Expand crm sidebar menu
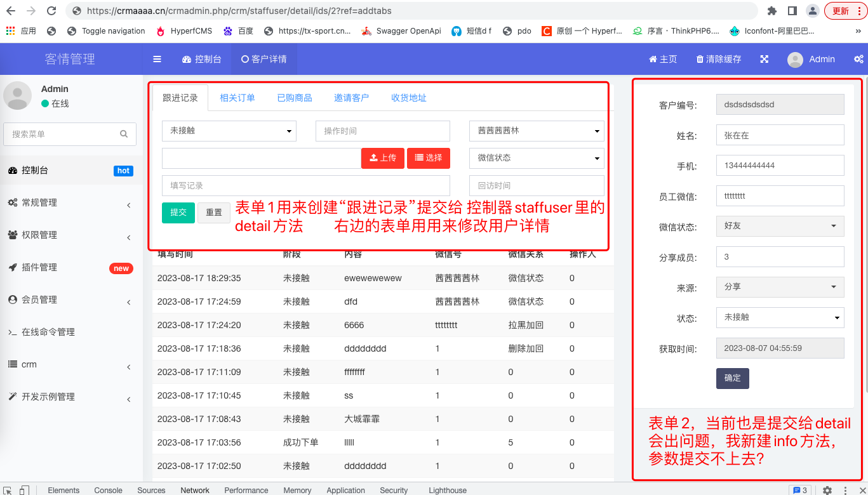The image size is (868, 495). pyautogui.click(x=71, y=364)
